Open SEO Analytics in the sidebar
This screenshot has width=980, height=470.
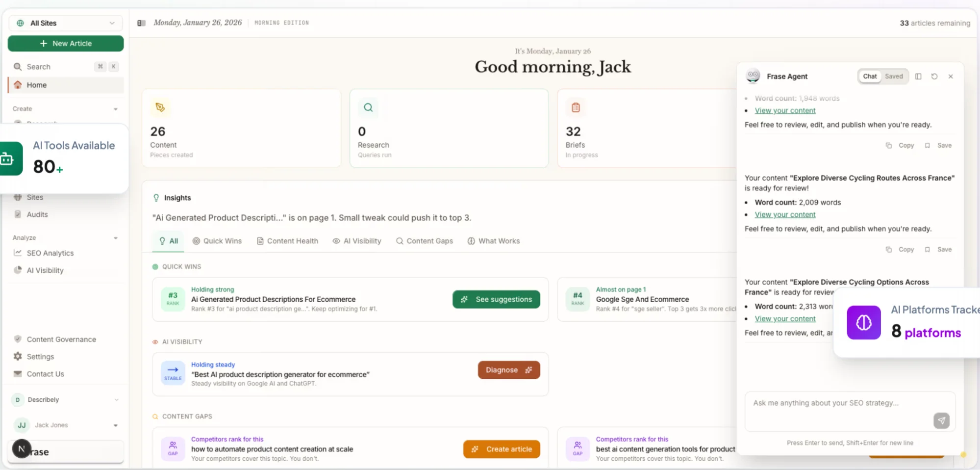(50, 253)
